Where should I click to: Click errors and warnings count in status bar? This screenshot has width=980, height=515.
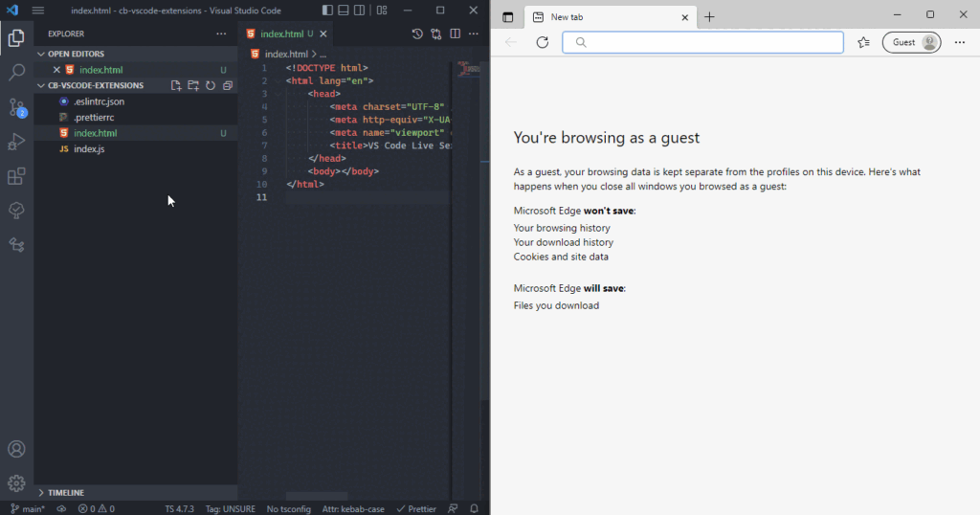click(x=97, y=508)
